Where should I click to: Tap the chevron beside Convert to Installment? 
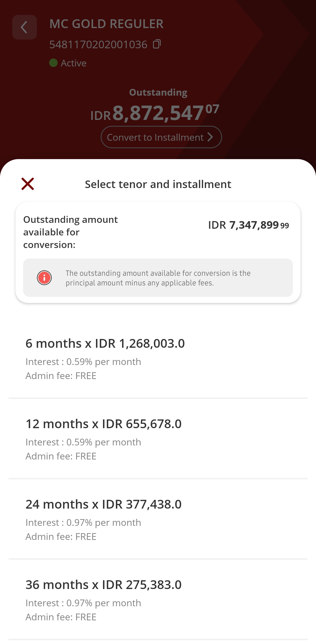(210, 137)
